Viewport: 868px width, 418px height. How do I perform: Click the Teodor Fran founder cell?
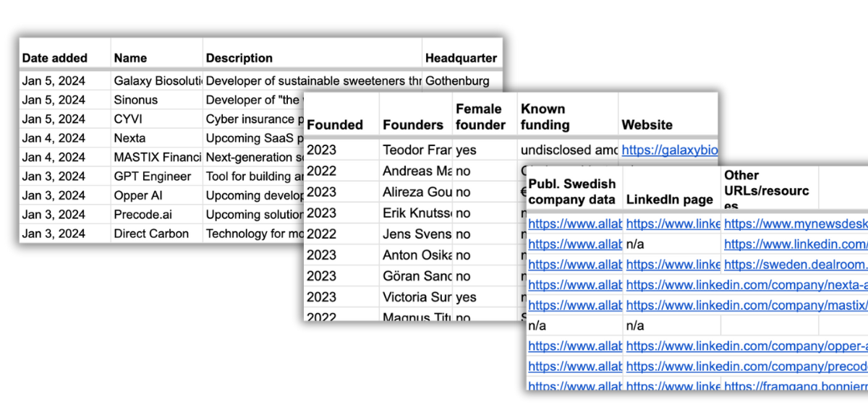coord(416,150)
